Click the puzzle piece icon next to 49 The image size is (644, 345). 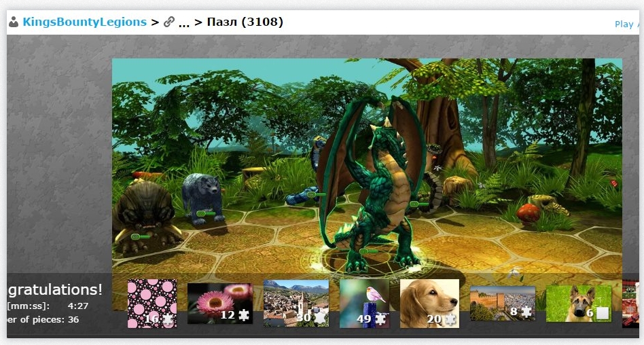click(380, 319)
